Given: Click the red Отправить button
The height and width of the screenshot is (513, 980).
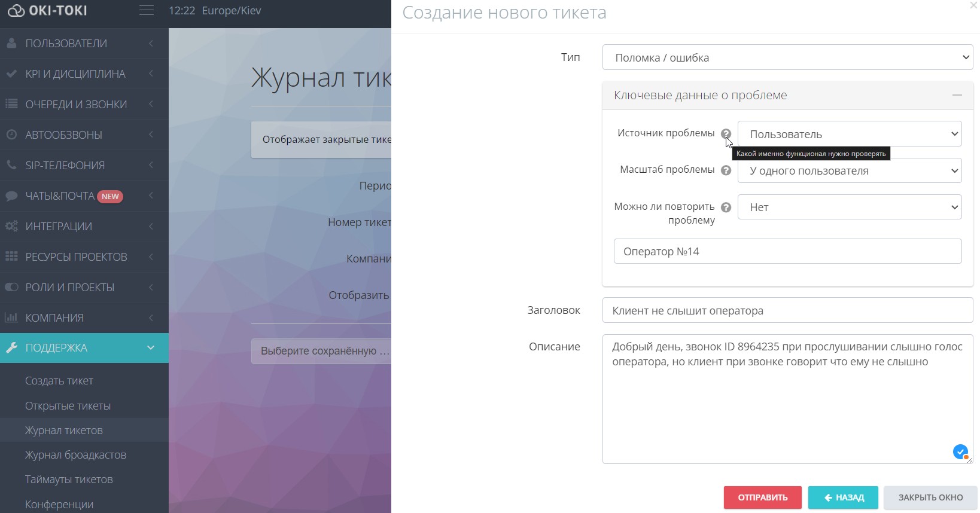Looking at the screenshot, I should [762, 497].
